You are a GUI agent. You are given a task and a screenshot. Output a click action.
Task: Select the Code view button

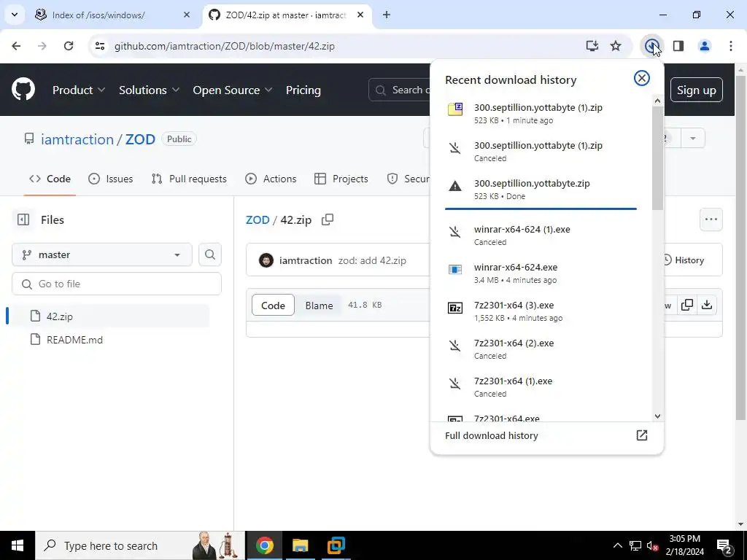273,306
